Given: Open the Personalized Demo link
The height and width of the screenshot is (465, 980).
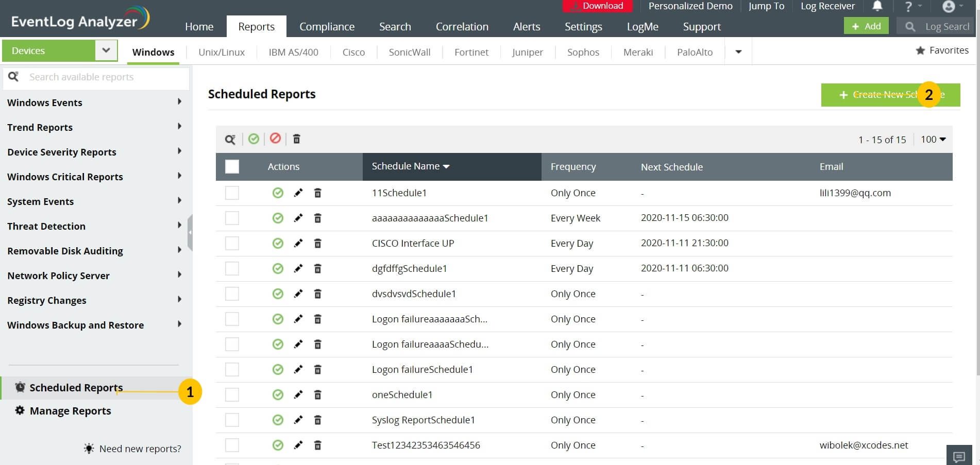Looking at the screenshot, I should coord(690,6).
